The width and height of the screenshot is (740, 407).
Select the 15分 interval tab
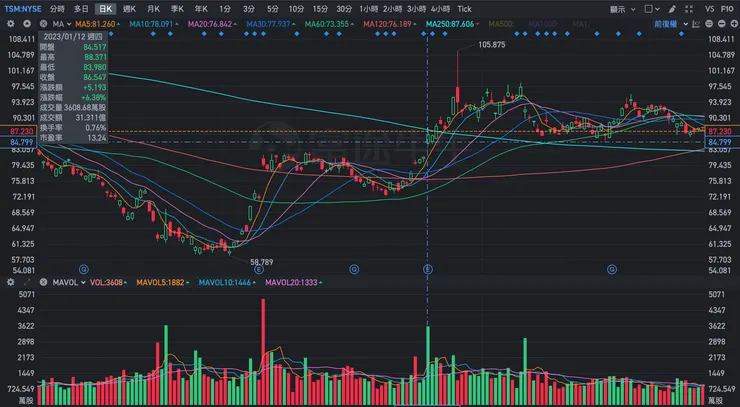click(x=320, y=9)
